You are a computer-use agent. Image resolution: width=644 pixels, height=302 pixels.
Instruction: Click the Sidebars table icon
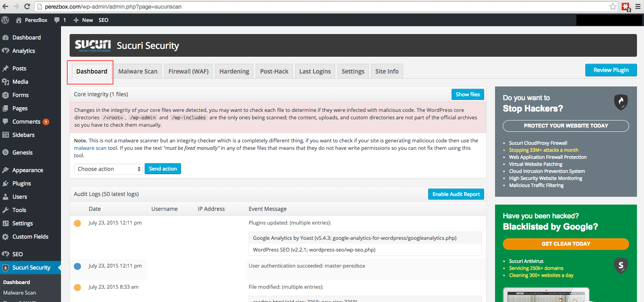pyautogui.click(x=5, y=135)
